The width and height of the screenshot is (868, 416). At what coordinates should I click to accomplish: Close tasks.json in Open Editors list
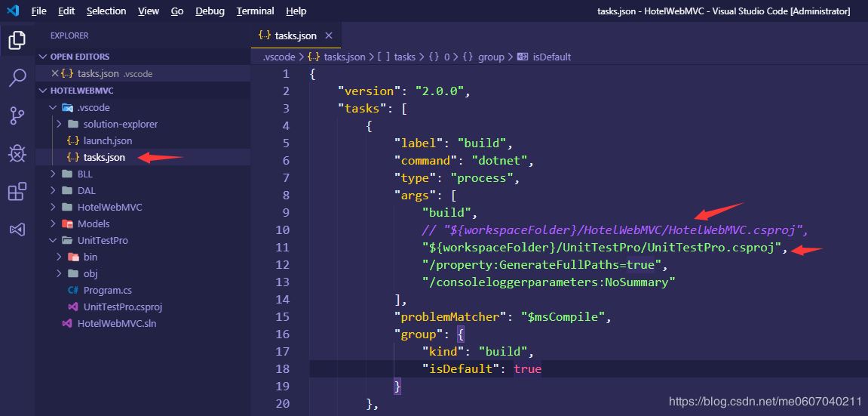(x=54, y=73)
